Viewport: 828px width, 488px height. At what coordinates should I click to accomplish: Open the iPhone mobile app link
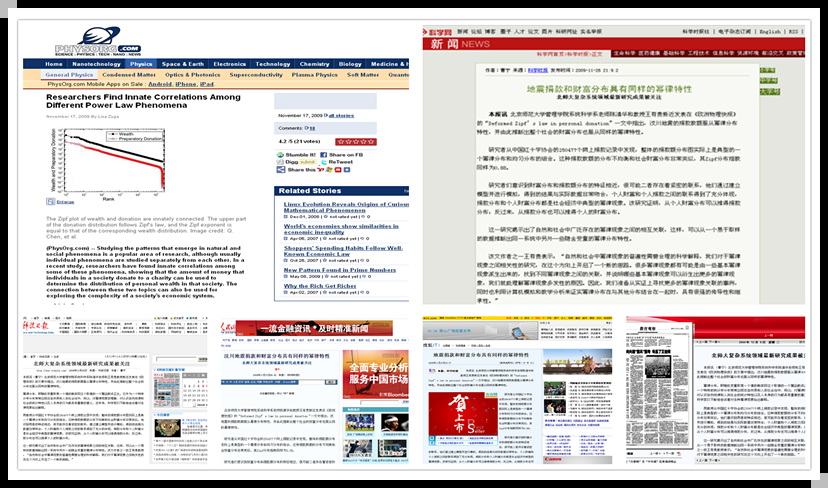tap(186, 84)
